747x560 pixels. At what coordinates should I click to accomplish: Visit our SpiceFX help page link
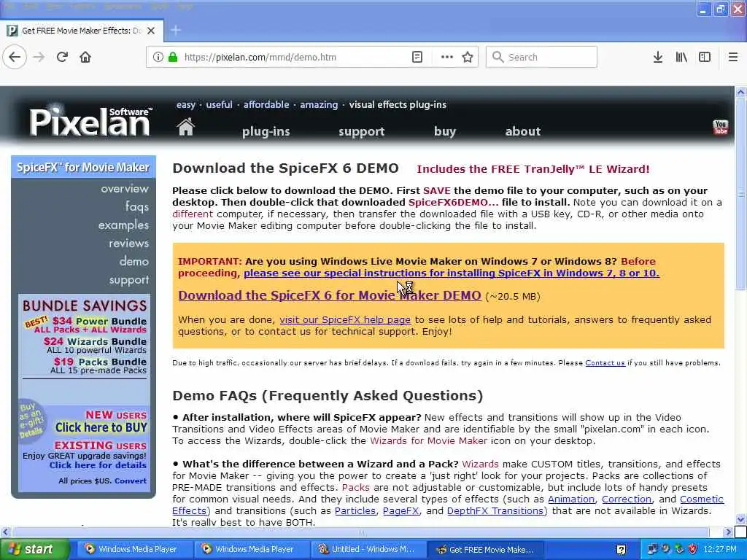pos(345,320)
